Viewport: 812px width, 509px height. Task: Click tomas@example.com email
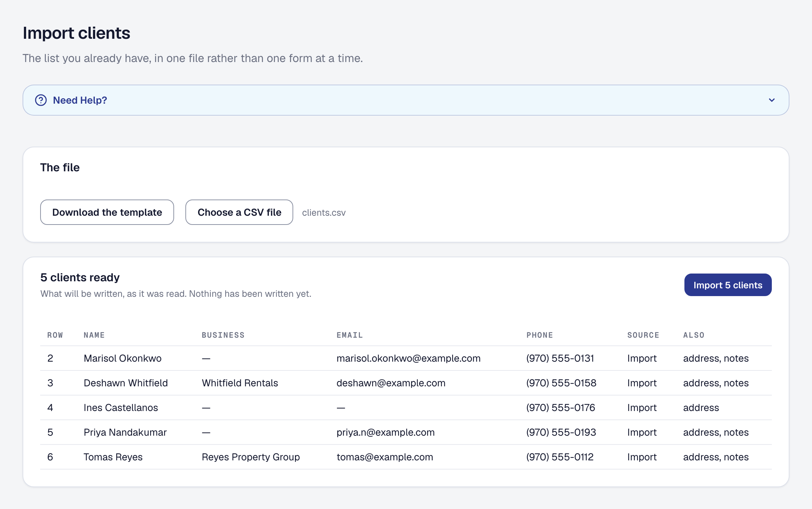coord(385,457)
